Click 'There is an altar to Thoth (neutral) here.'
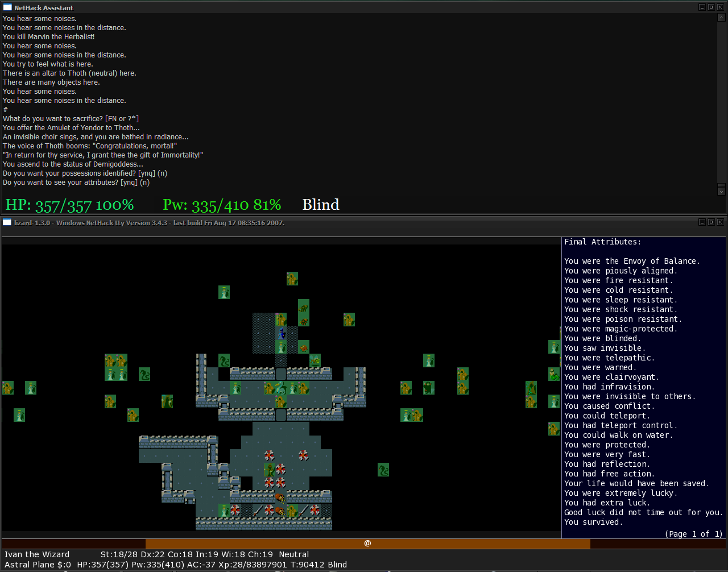728x572 pixels. click(69, 73)
